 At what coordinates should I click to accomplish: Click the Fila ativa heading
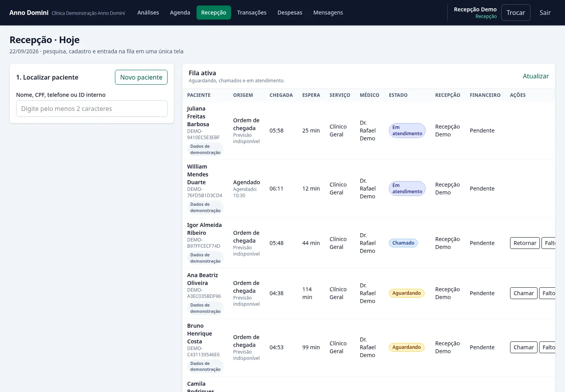(202, 73)
